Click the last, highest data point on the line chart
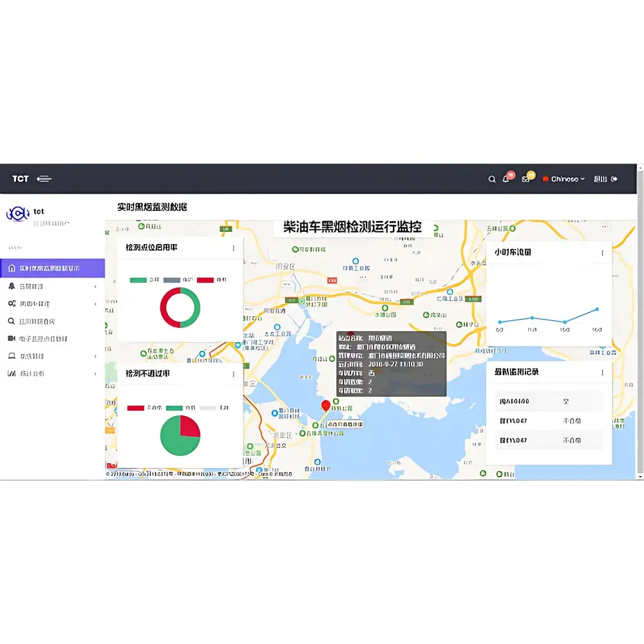The width and height of the screenshot is (644, 644). (597, 309)
